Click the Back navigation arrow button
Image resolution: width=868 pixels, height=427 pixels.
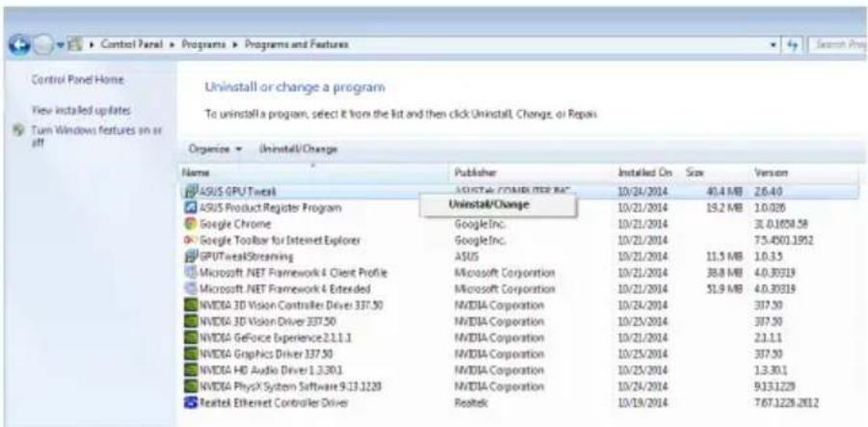pos(18,46)
